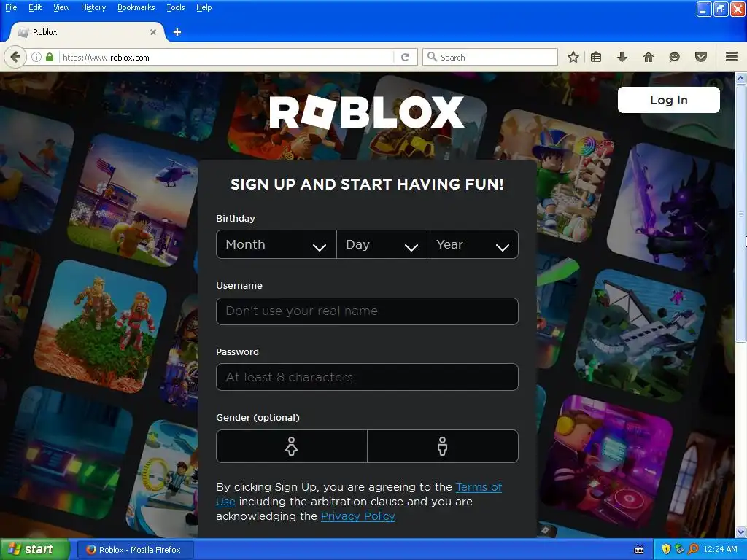747x560 pixels.
Task: Click the airplane shark game thumbnail
Action: pyautogui.click(x=641, y=335)
